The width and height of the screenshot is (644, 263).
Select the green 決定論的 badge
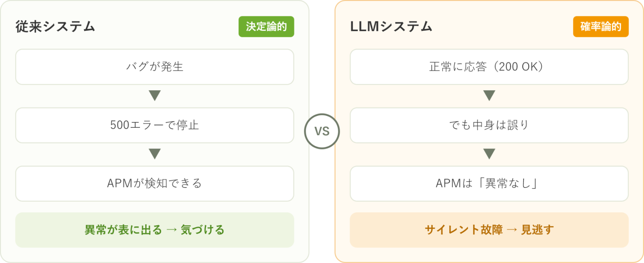click(x=266, y=27)
